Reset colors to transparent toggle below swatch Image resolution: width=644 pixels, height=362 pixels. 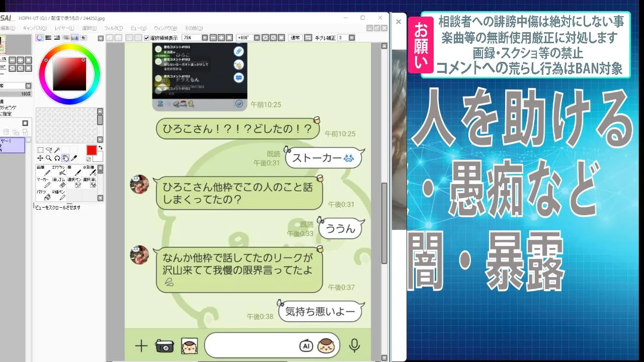click(x=89, y=159)
